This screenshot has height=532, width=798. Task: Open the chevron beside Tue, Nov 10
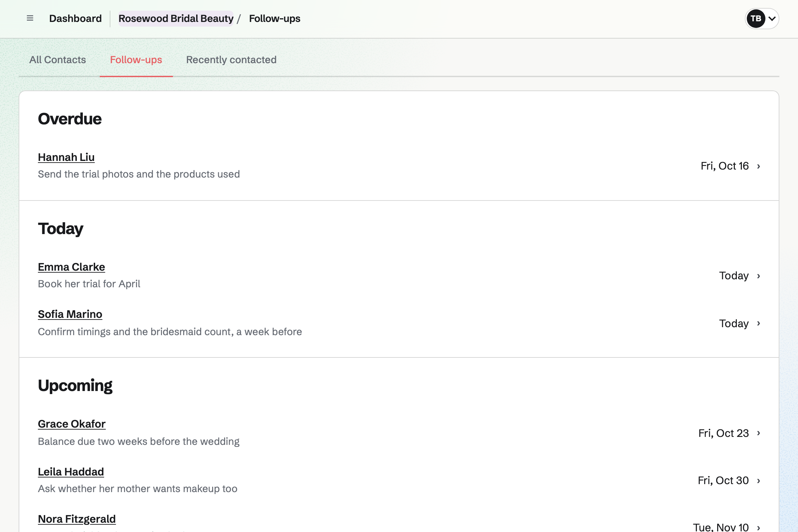(759, 528)
